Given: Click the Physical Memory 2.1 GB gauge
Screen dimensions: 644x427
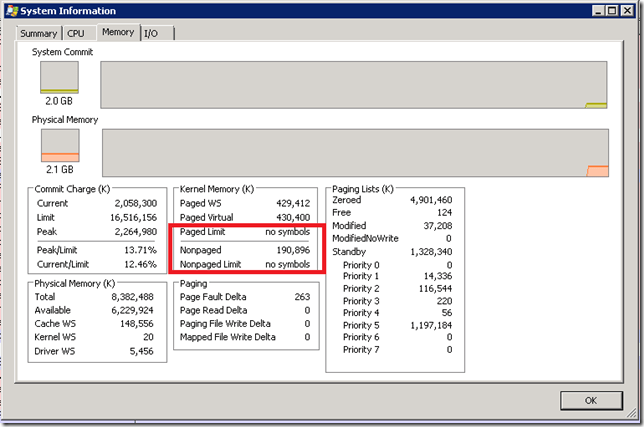Looking at the screenshot, I should click(x=59, y=145).
